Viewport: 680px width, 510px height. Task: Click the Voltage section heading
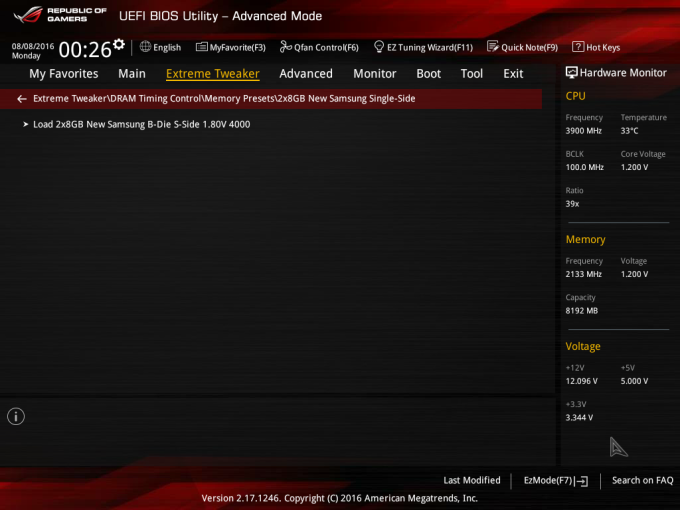[x=583, y=347]
